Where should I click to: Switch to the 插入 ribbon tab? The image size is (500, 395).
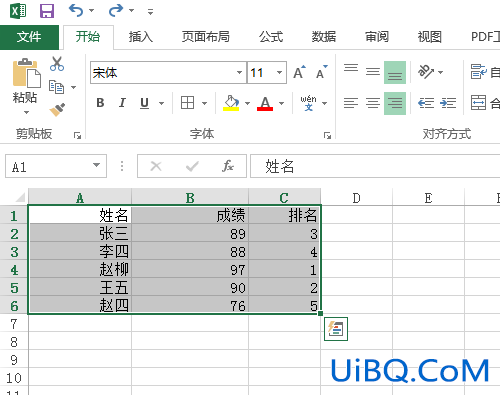(x=141, y=37)
